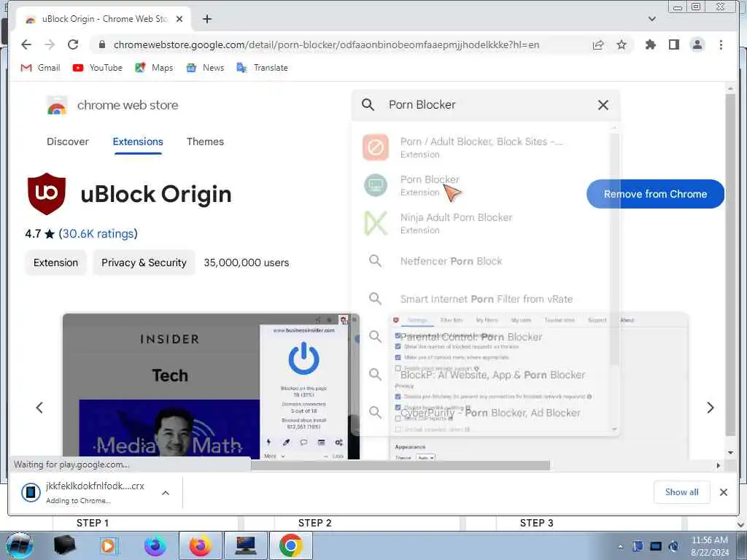Click inside the Porn Blocker search field

click(x=486, y=105)
